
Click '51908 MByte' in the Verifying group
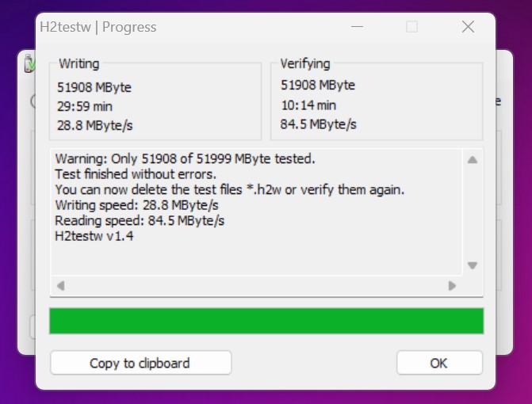coord(318,85)
